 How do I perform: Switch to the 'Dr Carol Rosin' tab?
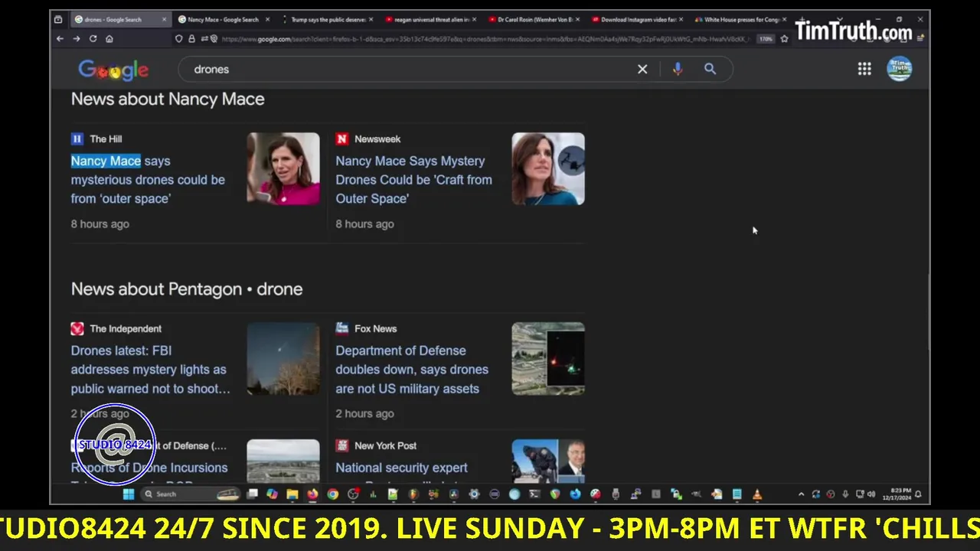(x=535, y=19)
